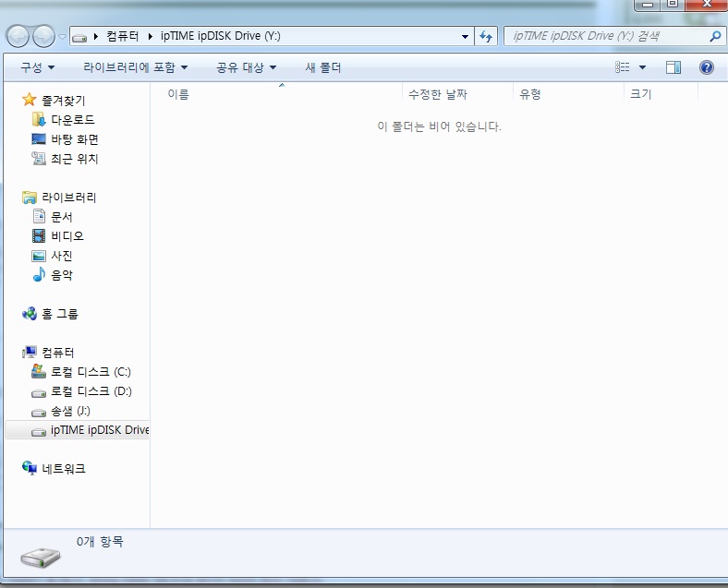The height and width of the screenshot is (588, 728).
Task: Click the magnifier search icon
Action: pos(715,36)
